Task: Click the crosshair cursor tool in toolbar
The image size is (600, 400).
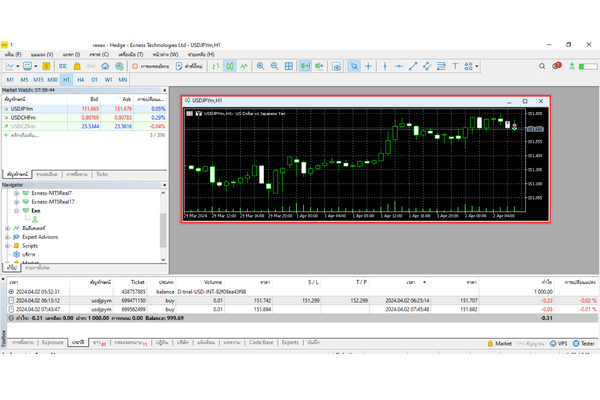Action: [x=369, y=65]
